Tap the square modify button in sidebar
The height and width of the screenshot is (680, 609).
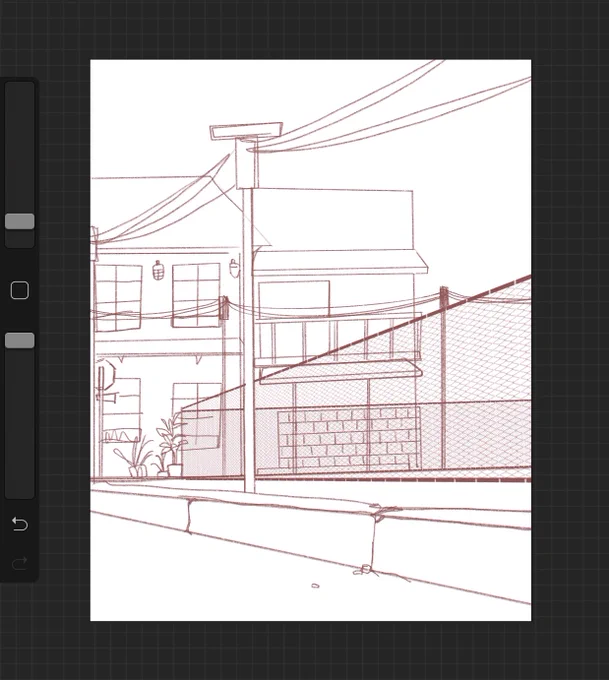coord(20,290)
